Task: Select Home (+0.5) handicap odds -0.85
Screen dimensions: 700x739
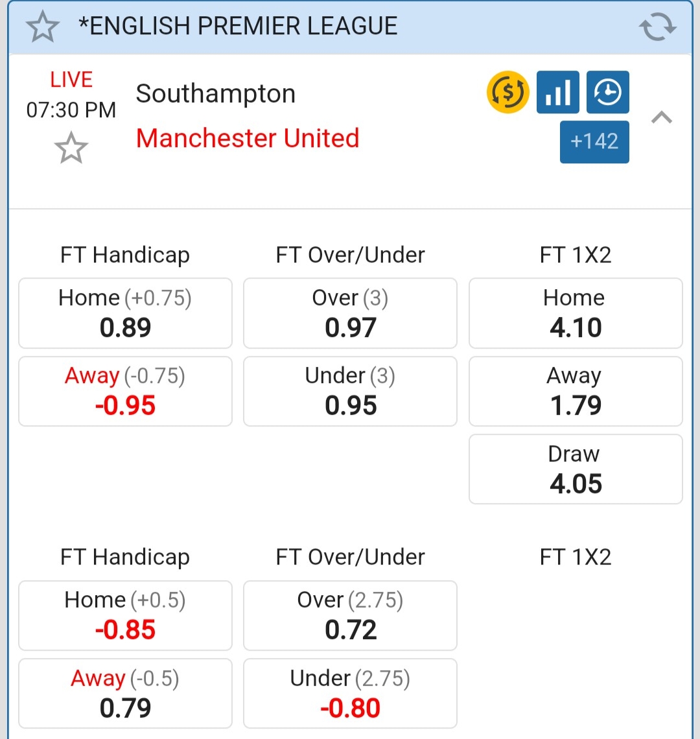Action: click(x=125, y=615)
